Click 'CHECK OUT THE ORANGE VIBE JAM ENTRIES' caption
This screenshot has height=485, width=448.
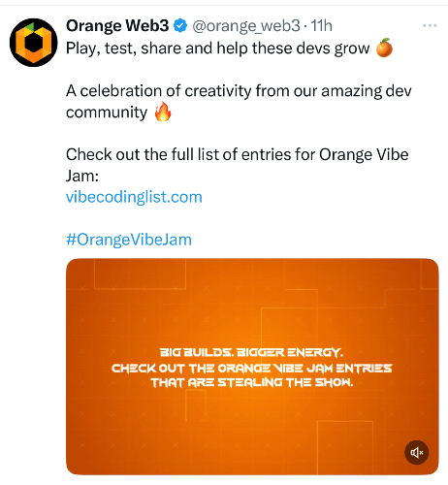pos(252,368)
